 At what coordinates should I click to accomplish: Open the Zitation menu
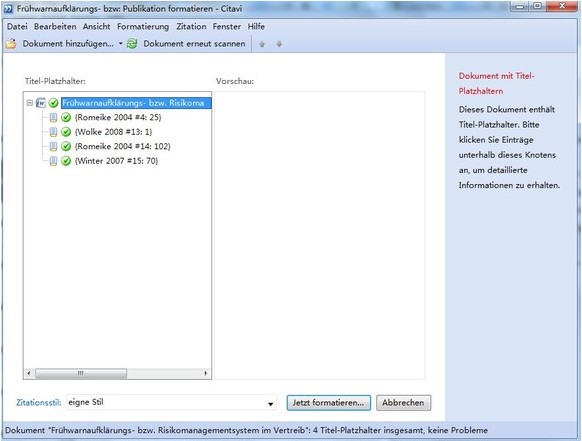[x=191, y=27]
